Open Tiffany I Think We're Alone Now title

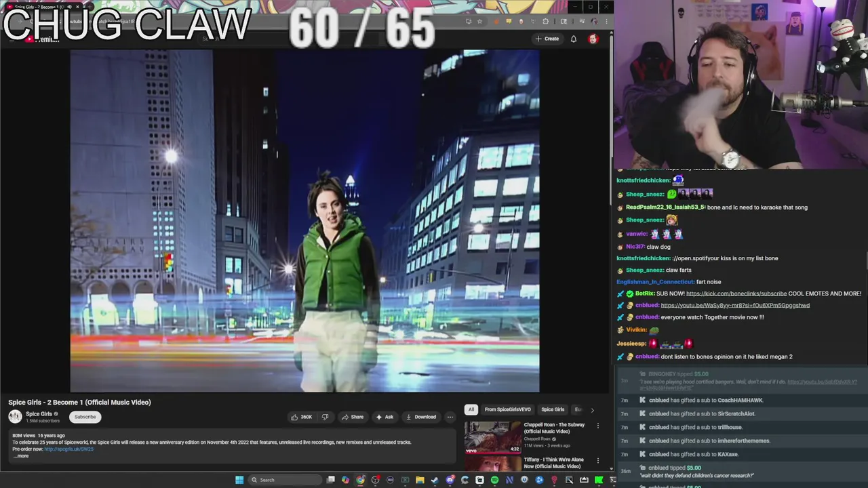point(553,463)
